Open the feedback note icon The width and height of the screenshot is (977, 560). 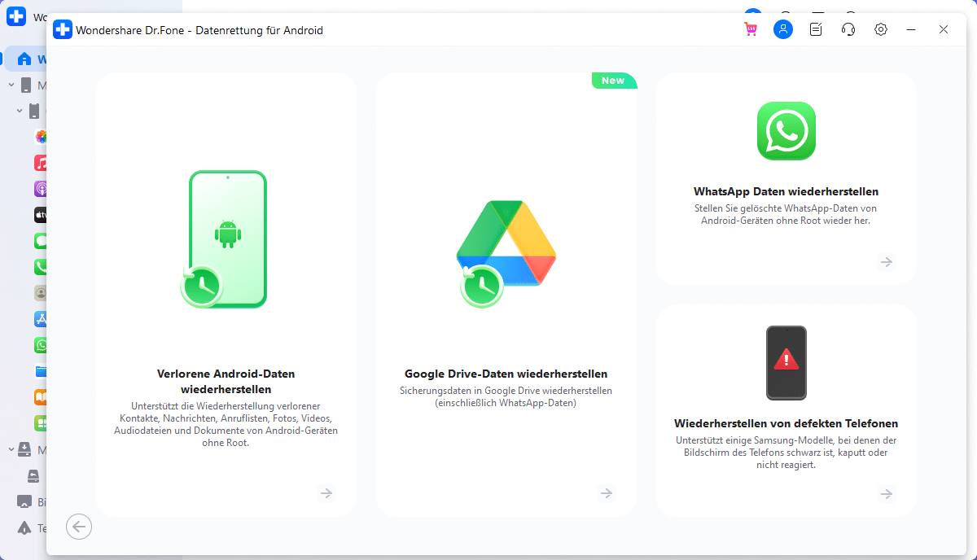tap(816, 29)
